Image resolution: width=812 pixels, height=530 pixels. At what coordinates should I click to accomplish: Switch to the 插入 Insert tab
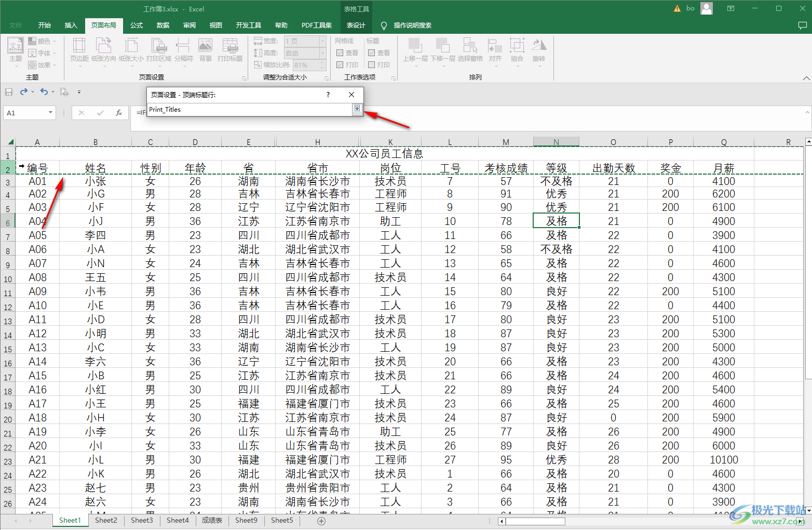pos(71,25)
